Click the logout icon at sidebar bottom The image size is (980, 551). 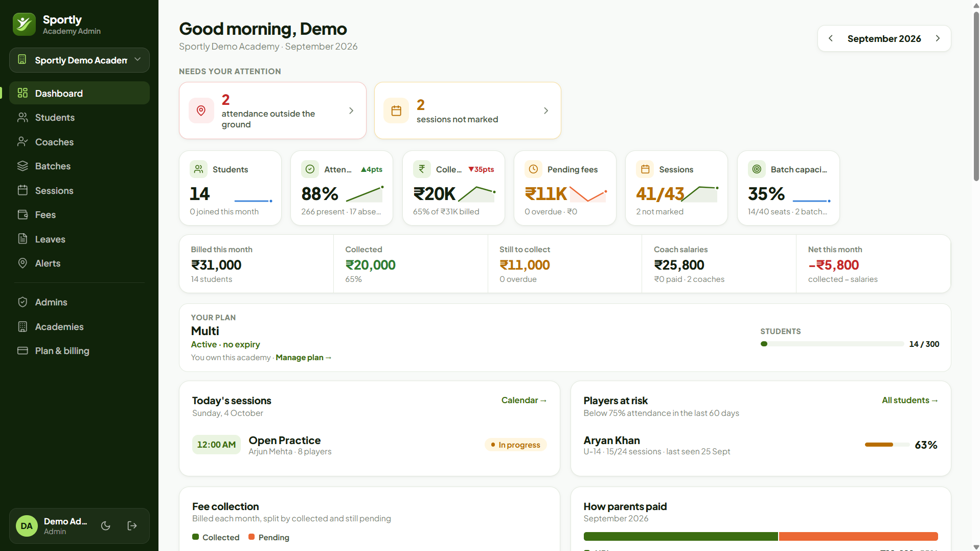coord(132,526)
